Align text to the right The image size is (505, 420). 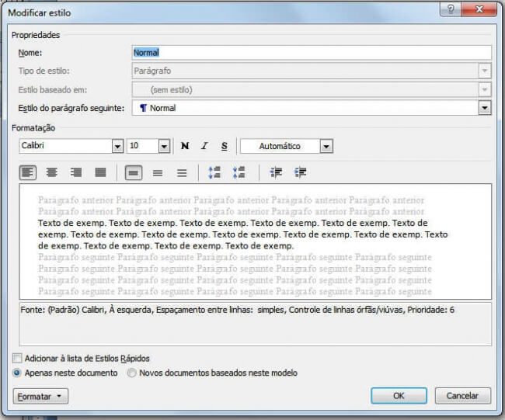tap(76, 173)
